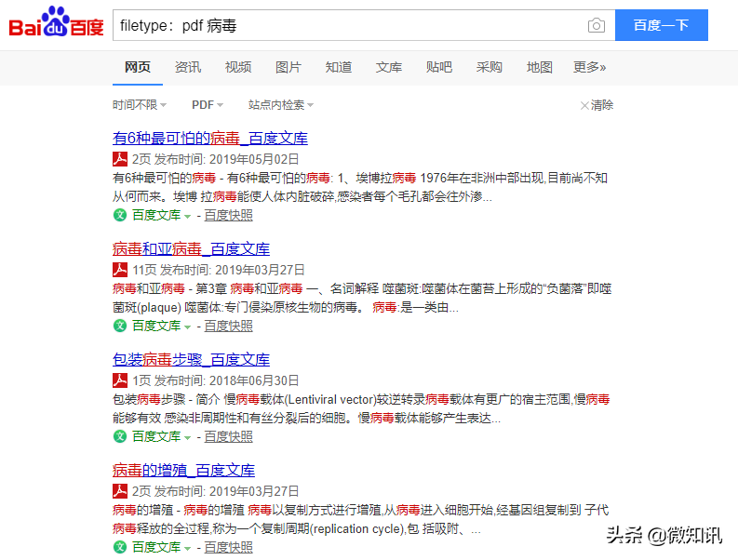The width and height of the screenshot is (738, 560).
Task: Expand the 站点内检索 site search filter
Action: pos(281,104)
